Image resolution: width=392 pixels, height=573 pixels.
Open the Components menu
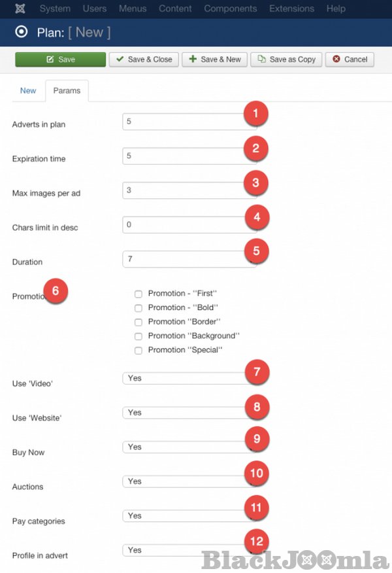231,9
